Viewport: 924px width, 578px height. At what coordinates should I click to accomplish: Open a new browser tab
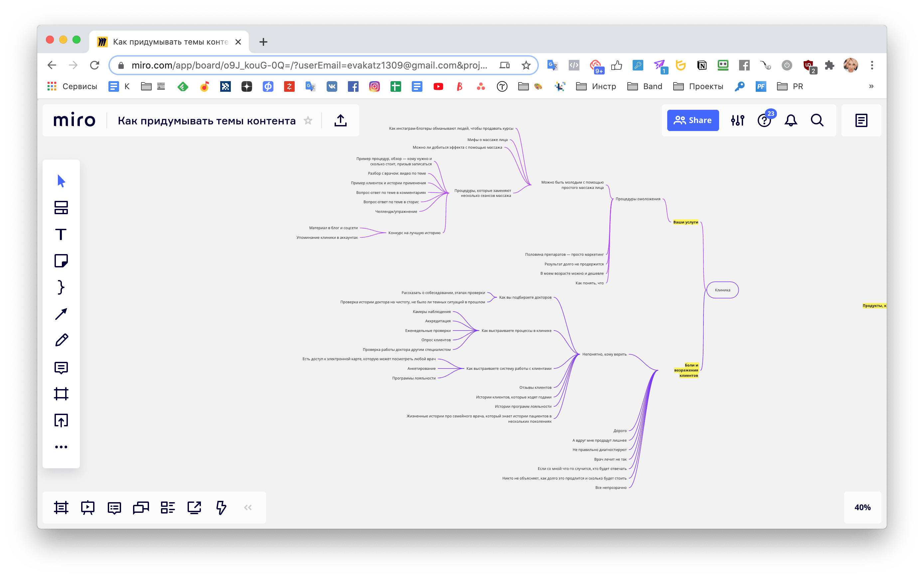click(x=263, y=42)
